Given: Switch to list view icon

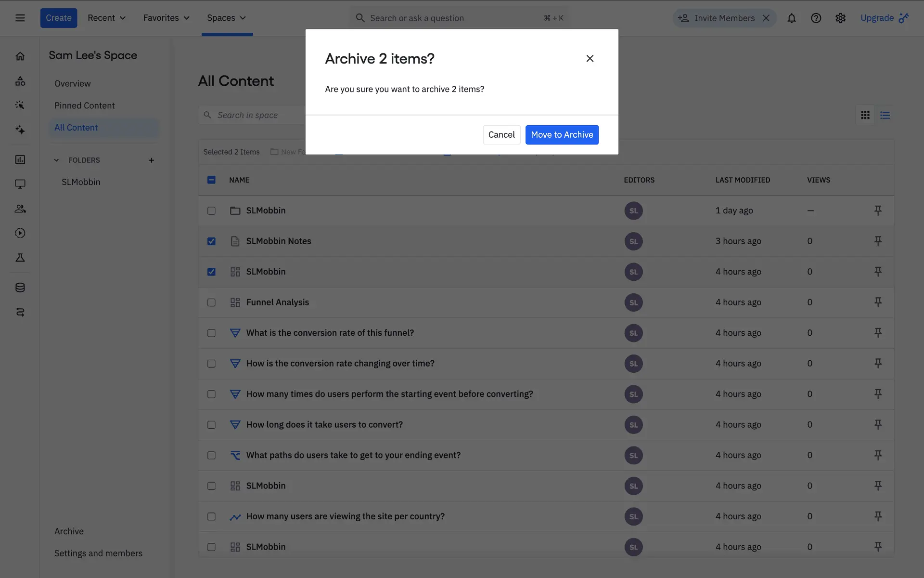Looking at the screenshot, I should 885,115.
